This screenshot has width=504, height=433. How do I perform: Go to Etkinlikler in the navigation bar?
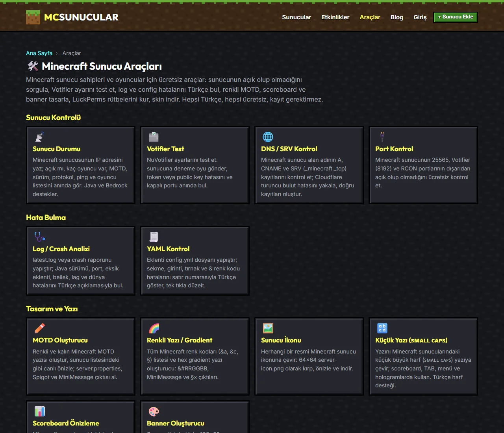[x=335, y=17]
